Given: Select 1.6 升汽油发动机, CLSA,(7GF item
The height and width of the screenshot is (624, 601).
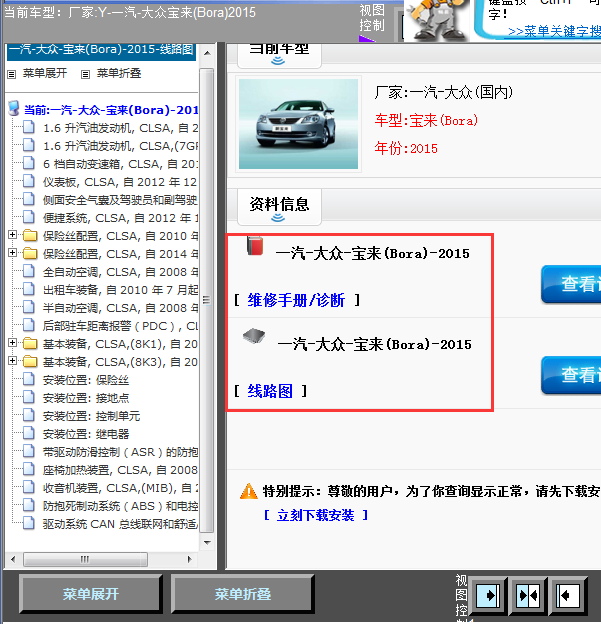Looking at the screenshot, I should 120,146.
